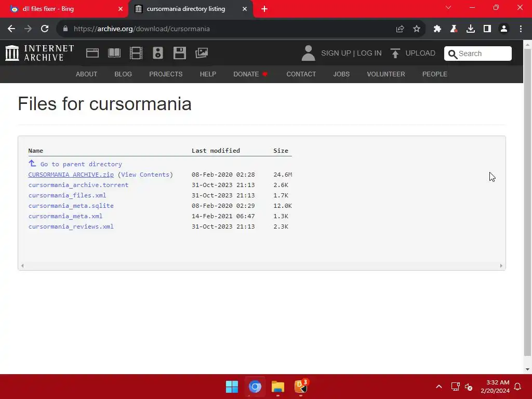This screenshot has width=532, height=399.
Task: Open Chrome Labs flask icon
Action: coord(454,29)
